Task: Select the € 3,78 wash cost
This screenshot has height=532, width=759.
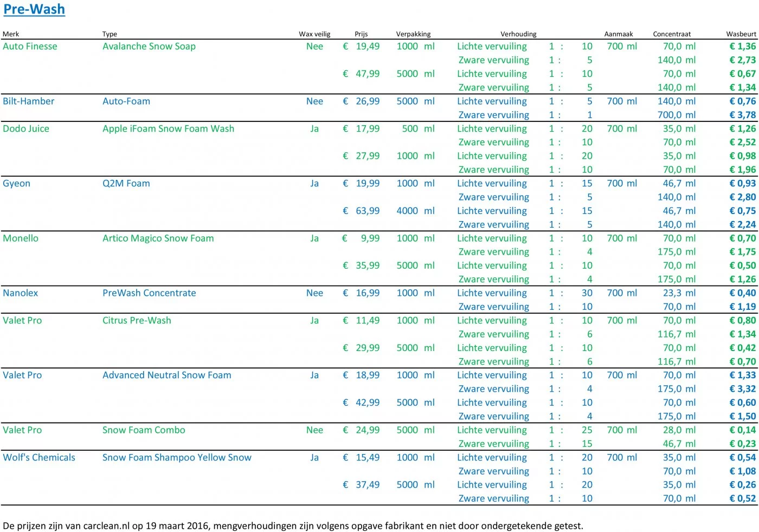Action: (x=743, y=115)
